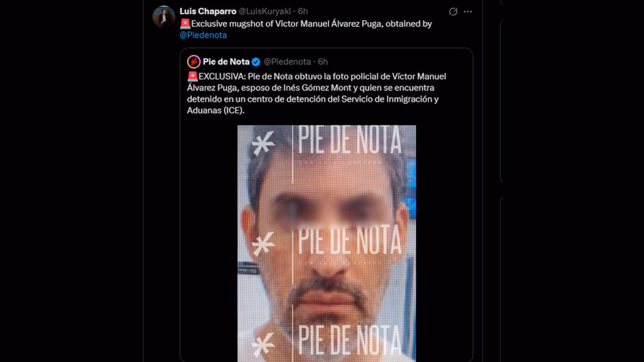Click Luis Chaparro's profile avatar

(164, 17)
